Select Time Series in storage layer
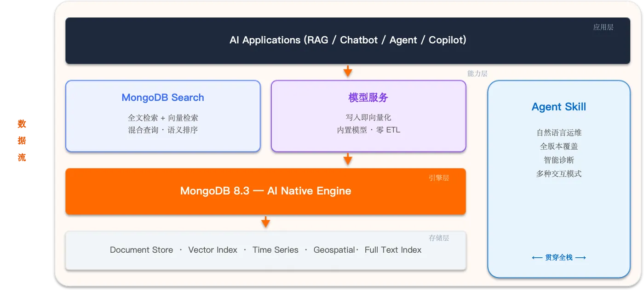The height and width of the screenshot is (290, 644). [275, 250]
